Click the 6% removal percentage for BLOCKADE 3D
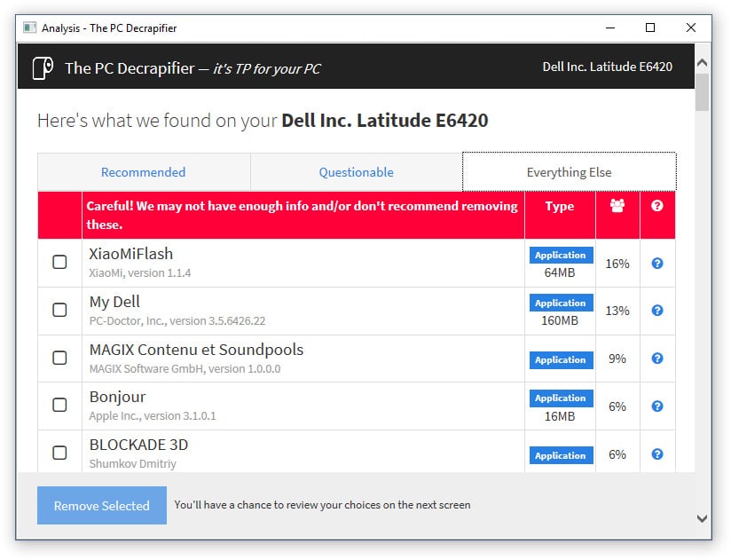 click(617, 454)
